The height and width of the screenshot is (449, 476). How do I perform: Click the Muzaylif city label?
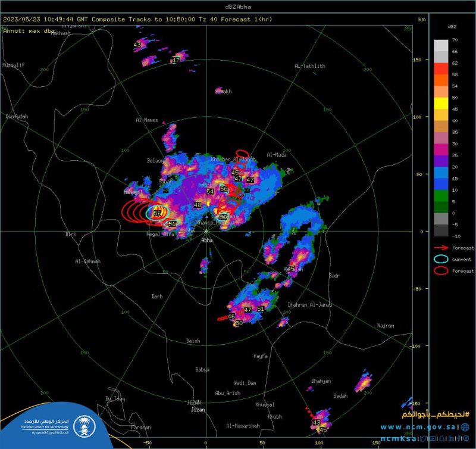point(13,65)
